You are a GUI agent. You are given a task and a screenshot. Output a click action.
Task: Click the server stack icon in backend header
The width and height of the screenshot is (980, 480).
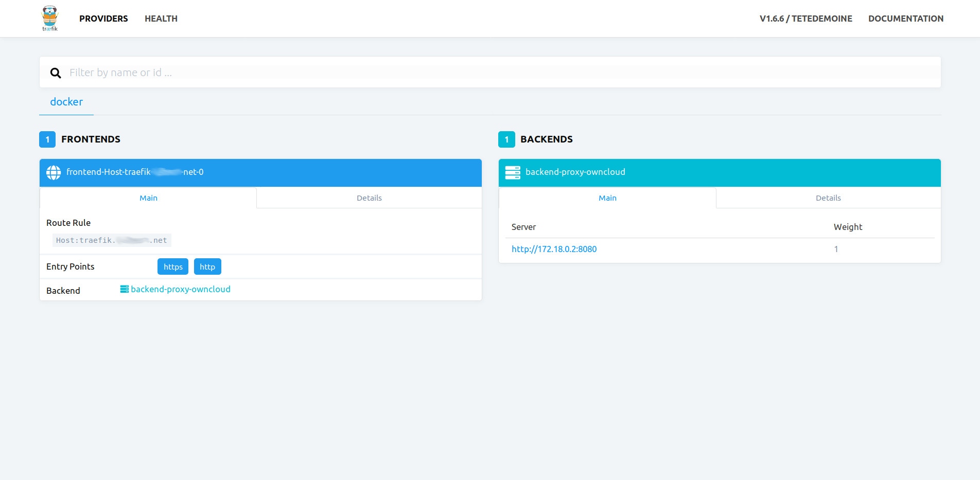(513, 172)
